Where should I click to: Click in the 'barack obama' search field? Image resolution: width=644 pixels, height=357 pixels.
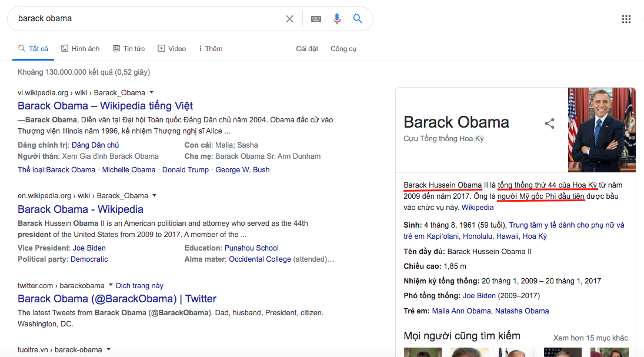click(148, 18)
